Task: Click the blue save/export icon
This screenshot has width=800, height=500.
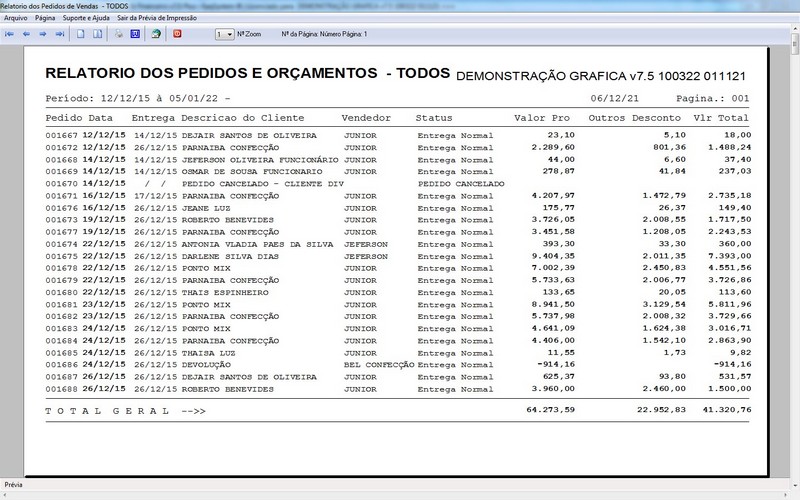Action: point(135,34)
